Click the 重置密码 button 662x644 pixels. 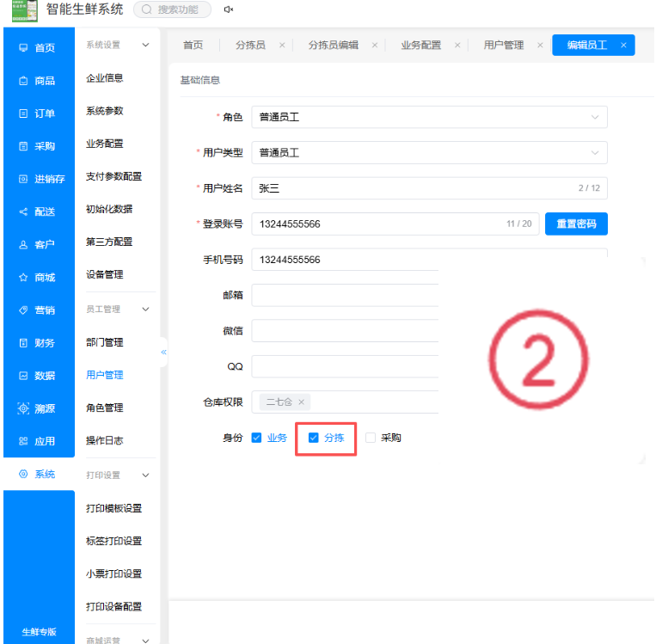(x=576, y=224)
